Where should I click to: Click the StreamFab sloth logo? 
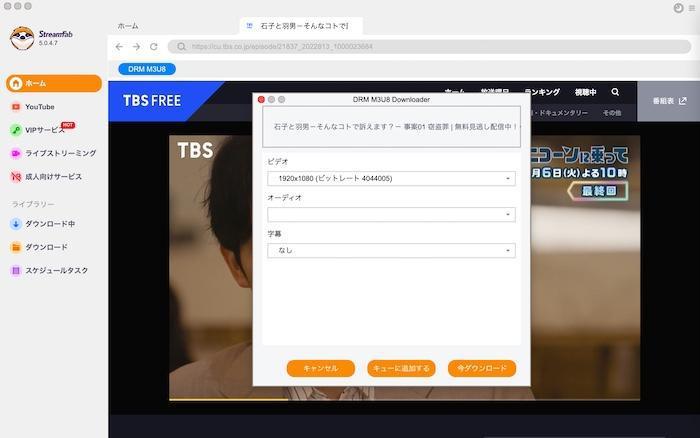pos(22,38)
